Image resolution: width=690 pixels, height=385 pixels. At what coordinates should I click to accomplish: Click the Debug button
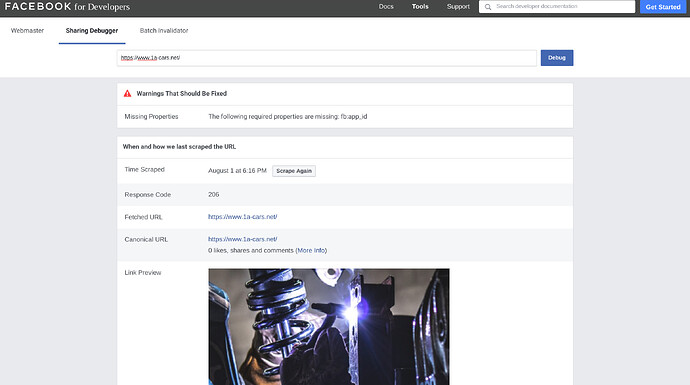click(x=557, y=58)
